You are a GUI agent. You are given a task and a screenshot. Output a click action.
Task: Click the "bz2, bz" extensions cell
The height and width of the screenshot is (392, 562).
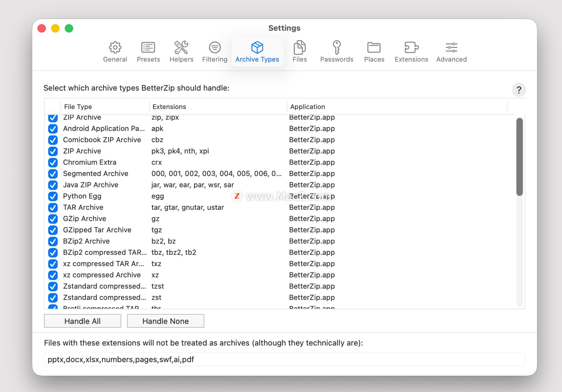point(164,241)
